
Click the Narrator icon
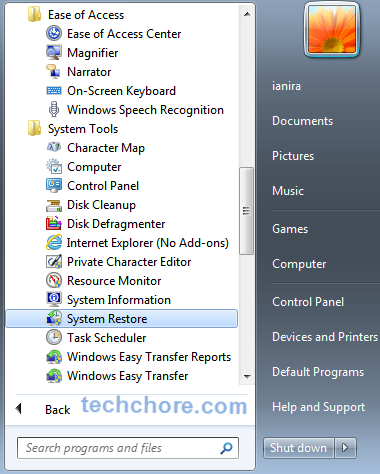pyautogui.click(x=54, y=72)
